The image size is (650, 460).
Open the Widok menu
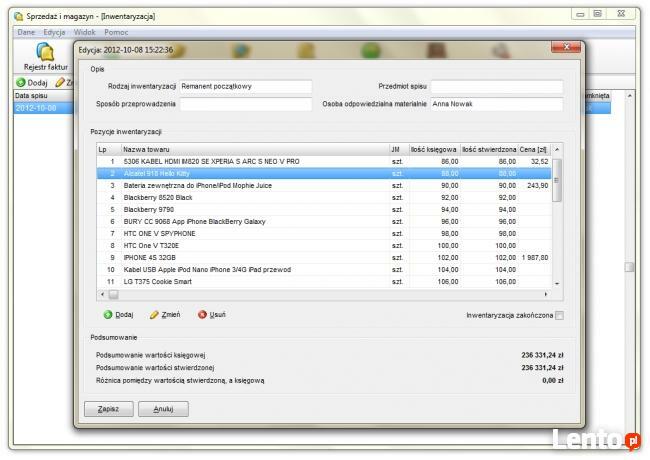85,32
